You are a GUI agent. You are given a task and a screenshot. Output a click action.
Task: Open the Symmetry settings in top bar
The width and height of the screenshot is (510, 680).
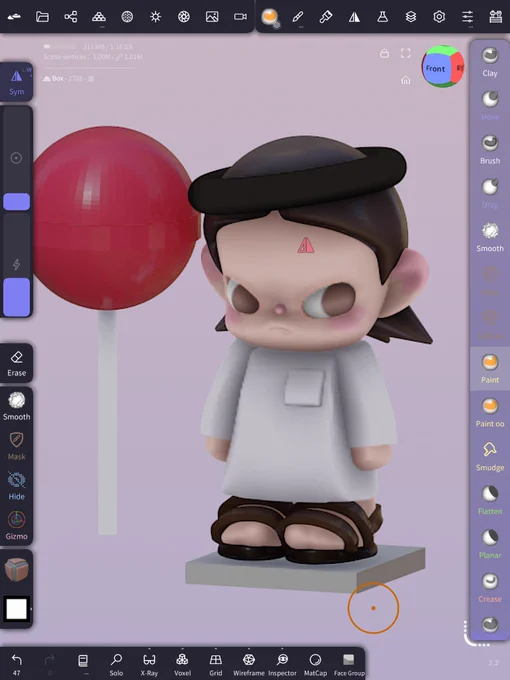point(354,17)
